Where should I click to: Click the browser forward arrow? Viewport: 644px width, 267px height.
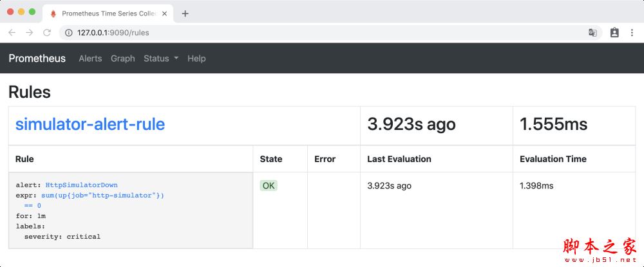[x=29, y=32]
